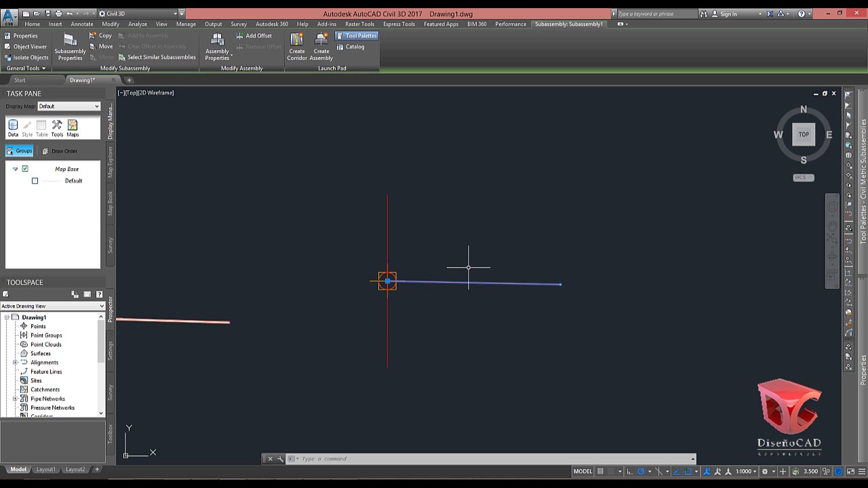
Task: Expand the Pipe Networks tree node
Action: [x=15, y=399]
